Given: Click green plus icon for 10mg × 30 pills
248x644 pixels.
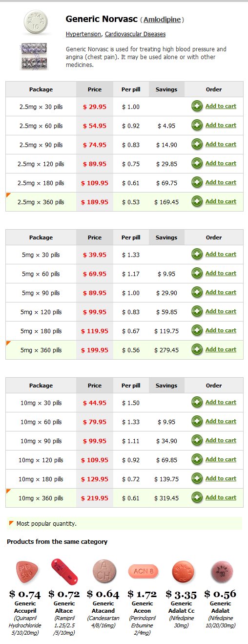Looking at the screenshot, I should coord(197,403).
